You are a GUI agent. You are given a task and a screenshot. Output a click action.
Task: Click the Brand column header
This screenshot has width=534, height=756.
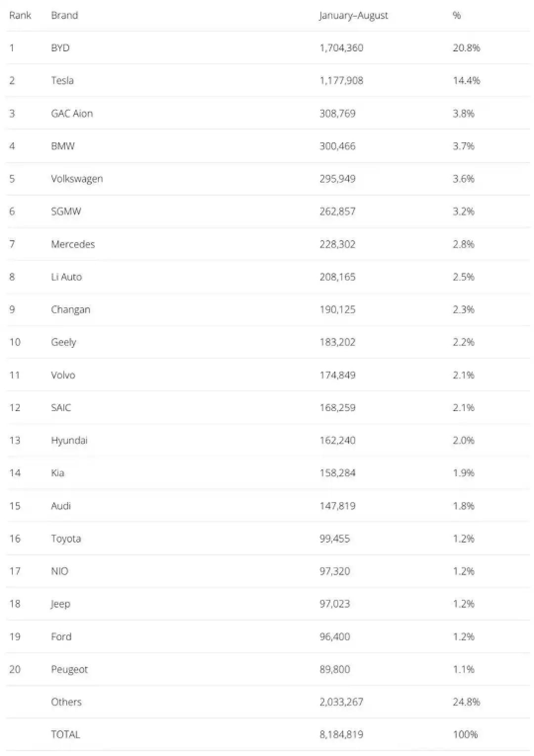[65, 15]
